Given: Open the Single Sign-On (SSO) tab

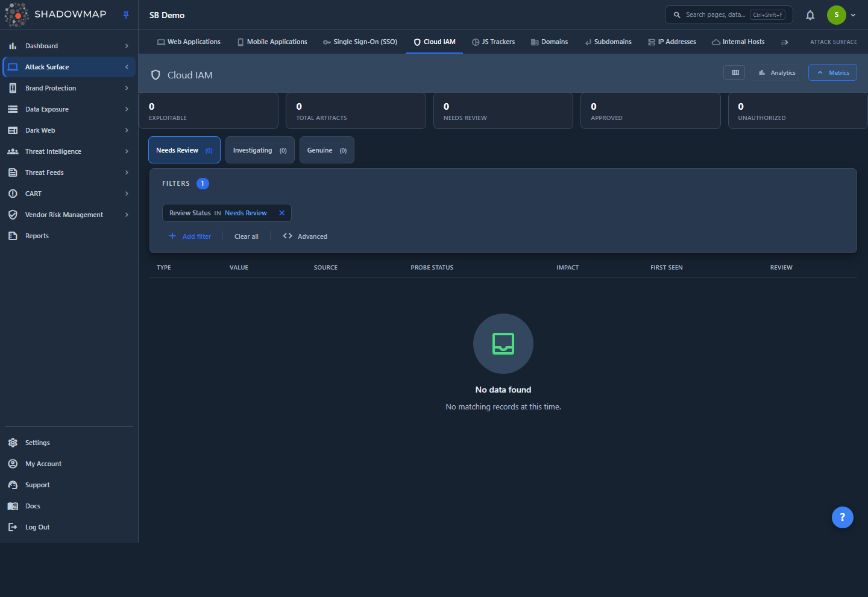Looking at the screenshot, I should pyautogui.click(x=360, y=42).
